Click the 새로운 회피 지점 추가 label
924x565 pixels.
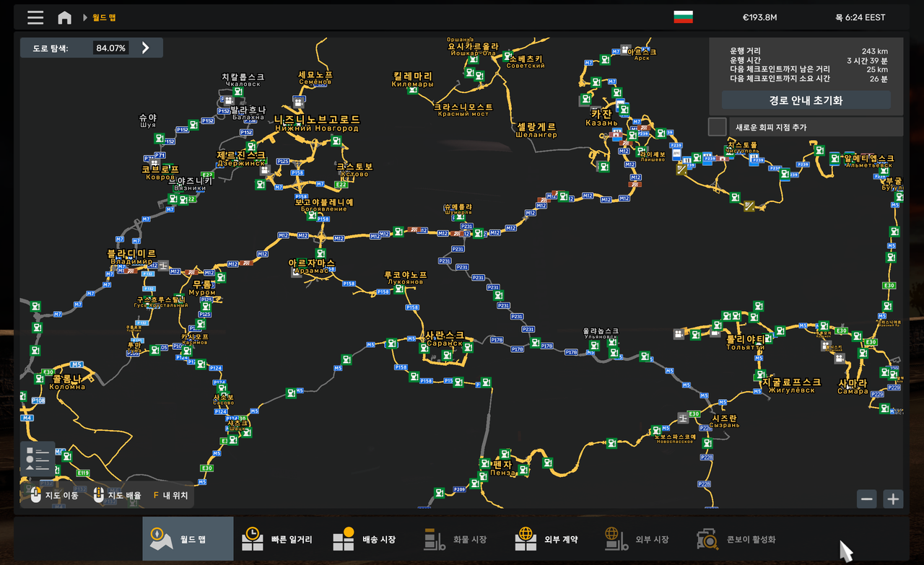tap(771, 127)
